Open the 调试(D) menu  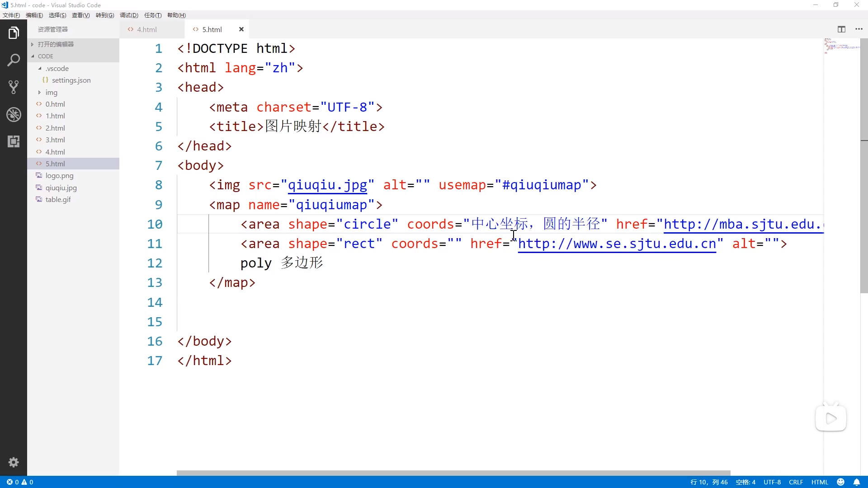pyautogui.click(x=129, y=15)
